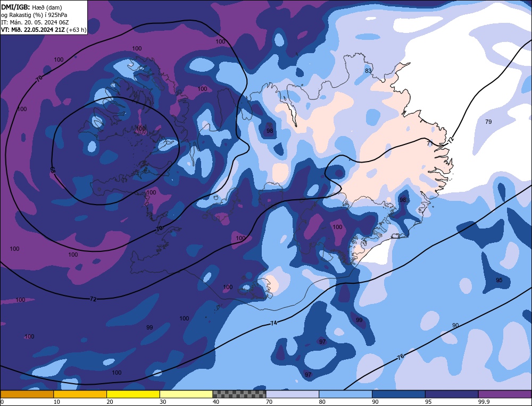Click the '68' contour label
This screenshot has width=532, height=406.
[x=53, y=170]
